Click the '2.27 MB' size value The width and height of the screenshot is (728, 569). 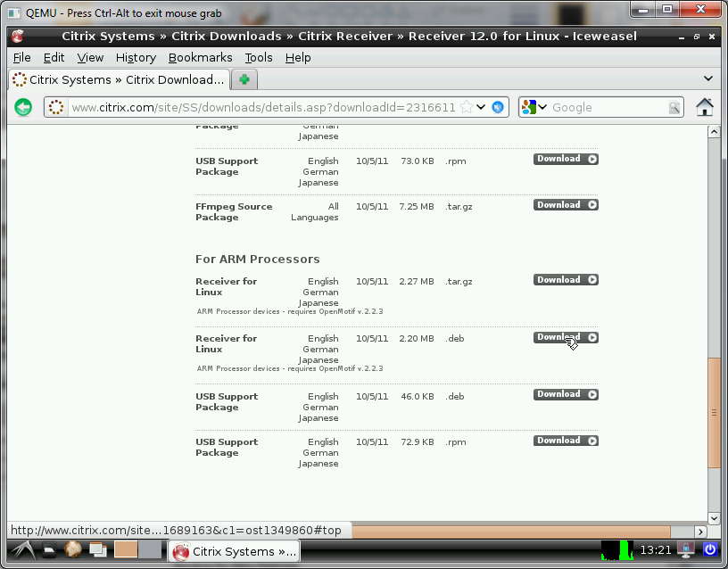click(417, 281)
